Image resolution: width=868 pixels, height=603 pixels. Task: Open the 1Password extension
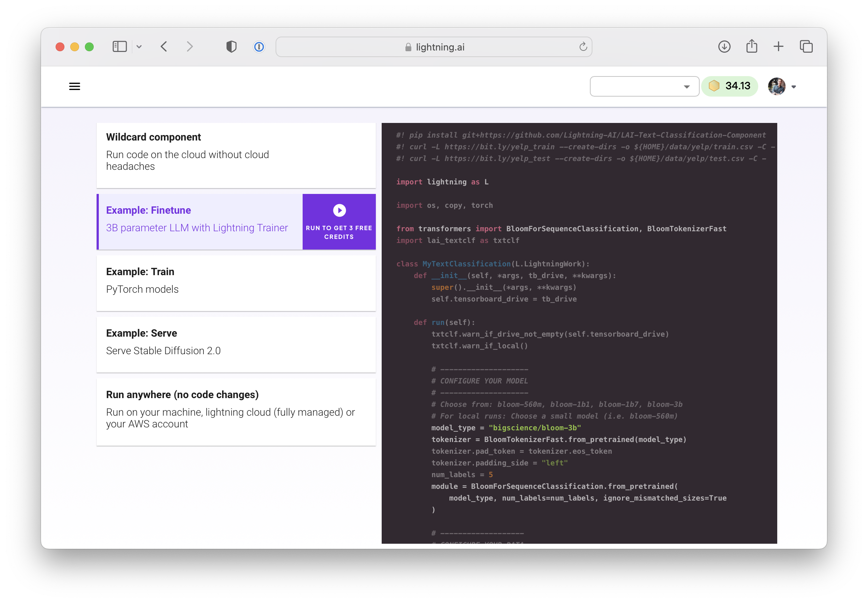tap(259, 47)
